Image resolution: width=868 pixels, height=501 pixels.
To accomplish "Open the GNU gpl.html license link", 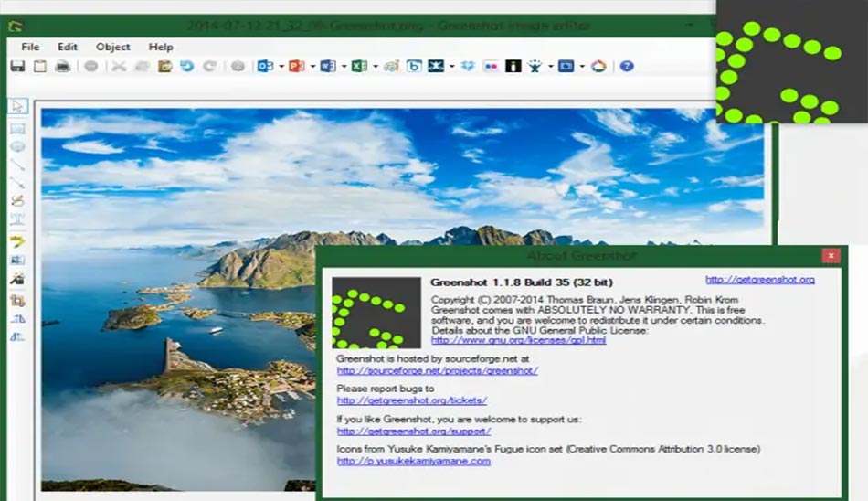I will pyautogui.click(x=518, y=340).
